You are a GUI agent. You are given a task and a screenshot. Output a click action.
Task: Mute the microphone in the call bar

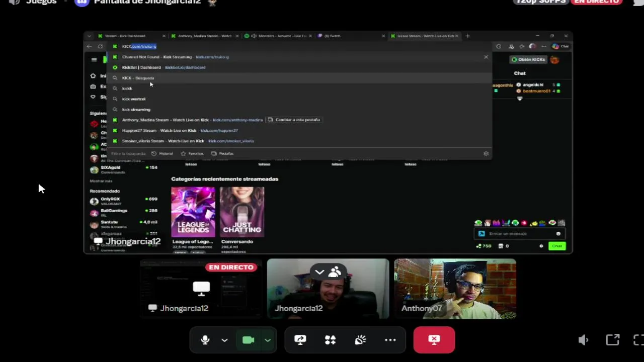[205, 340]
